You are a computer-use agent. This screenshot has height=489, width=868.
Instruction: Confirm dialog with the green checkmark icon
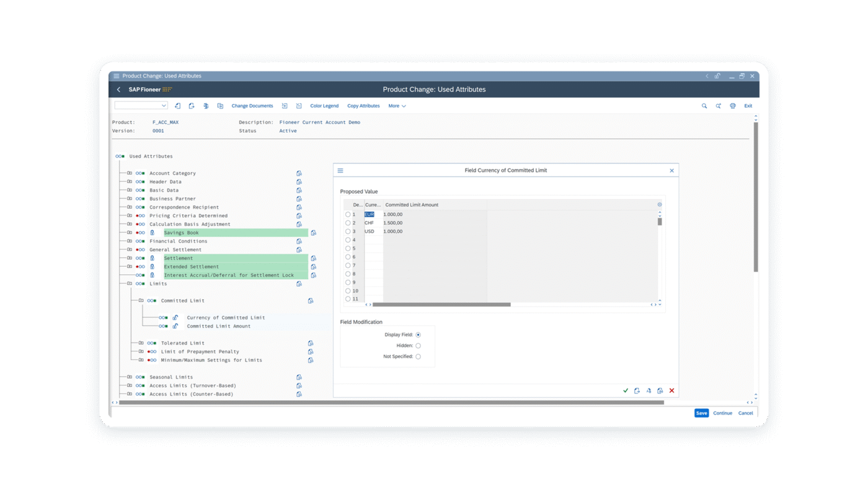click(625, 390)
